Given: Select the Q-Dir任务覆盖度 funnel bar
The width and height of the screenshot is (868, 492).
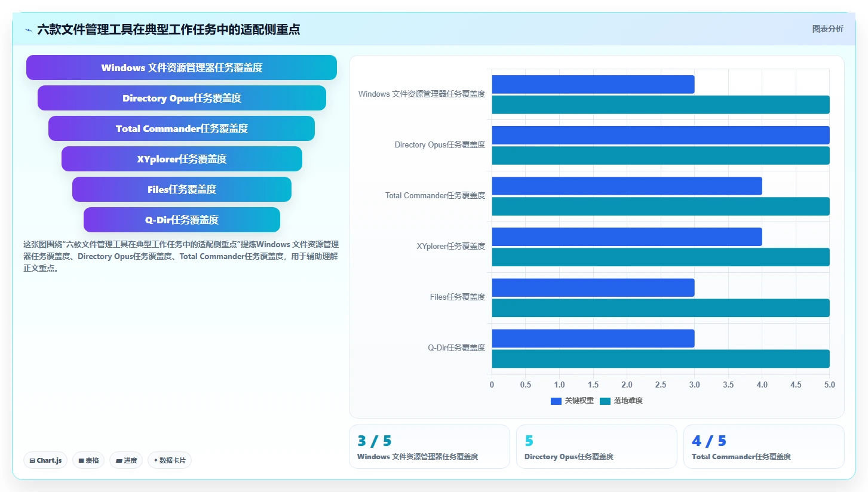Looking at the screenshot, I should pos(182,220).
